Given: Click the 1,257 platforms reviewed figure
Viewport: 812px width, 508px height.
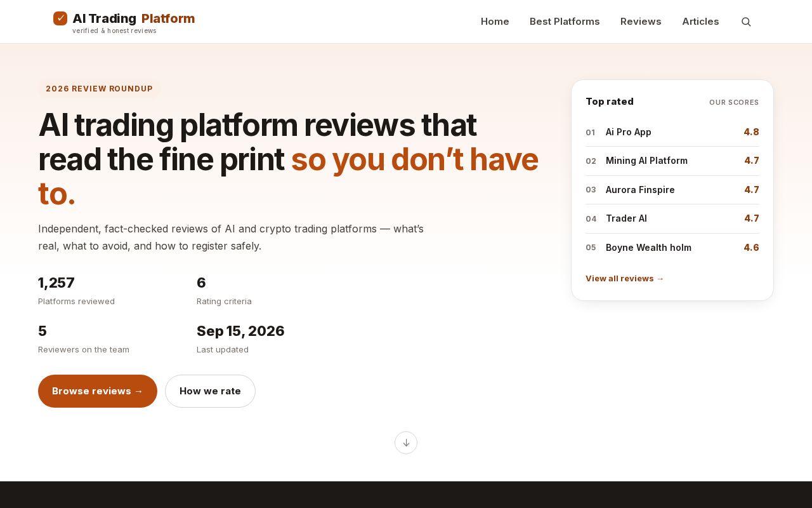Looking at the screenshot, I should pos(56,283).
